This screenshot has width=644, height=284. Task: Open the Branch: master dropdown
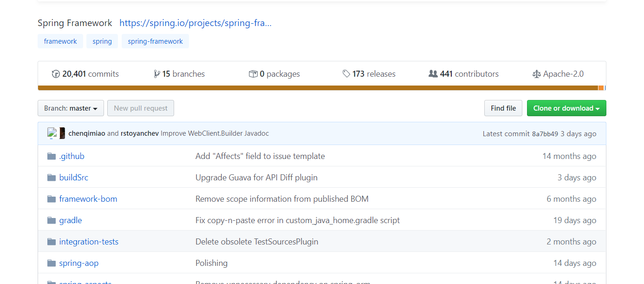click(71, 108)
